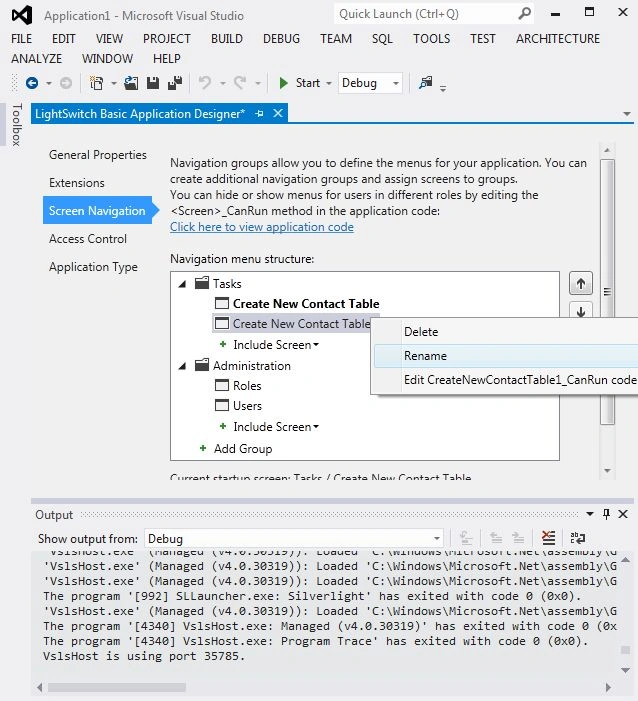638x701 pixels.
Task: Click the Output horizontal scrollbar thumb
Action: tap(117, 687)
